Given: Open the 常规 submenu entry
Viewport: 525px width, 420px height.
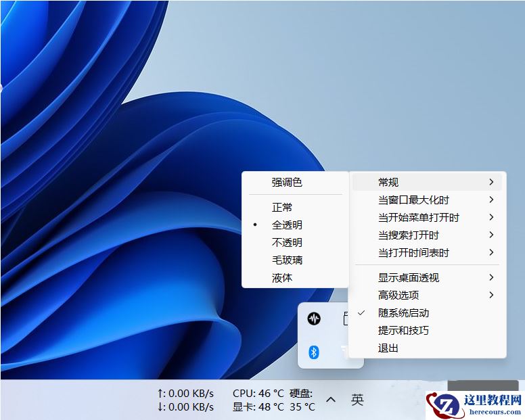Looking at the screenshot, I should (x=427, y=183).
